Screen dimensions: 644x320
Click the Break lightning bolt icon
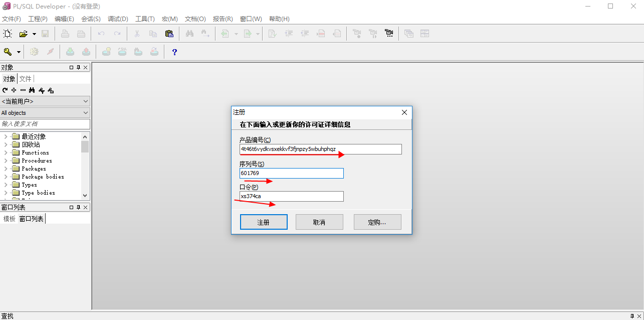(x=50, y=52)
